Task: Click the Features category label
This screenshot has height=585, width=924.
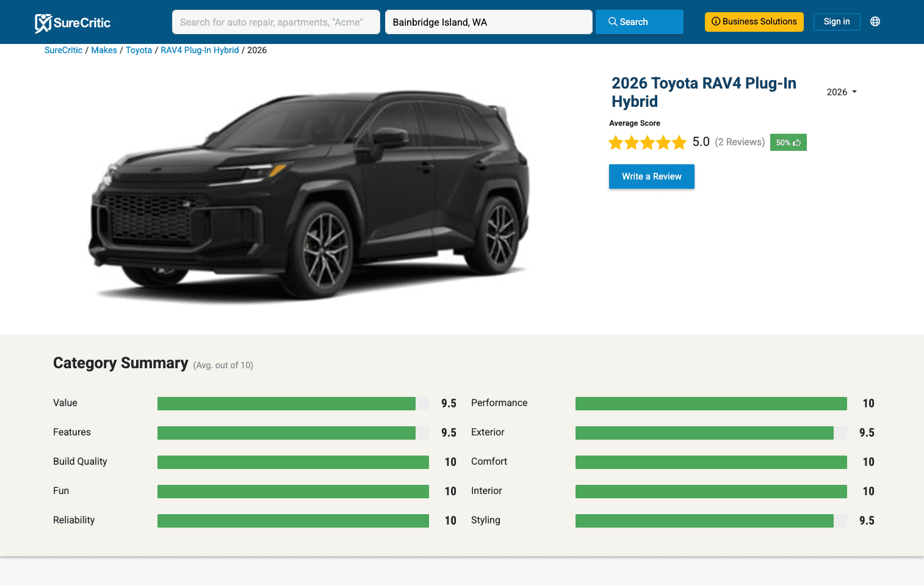Action: pyautogui.click(x=72, y=432)
